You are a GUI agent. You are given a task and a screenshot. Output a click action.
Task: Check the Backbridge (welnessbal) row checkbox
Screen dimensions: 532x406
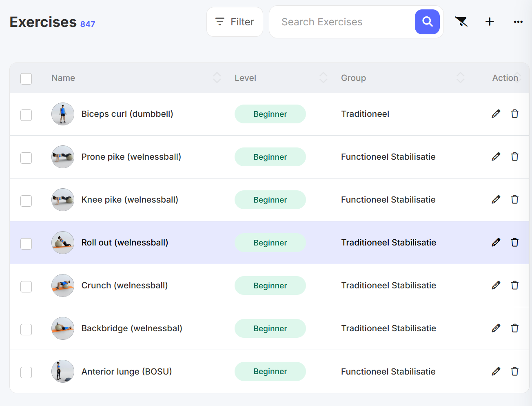pos(26,330)
